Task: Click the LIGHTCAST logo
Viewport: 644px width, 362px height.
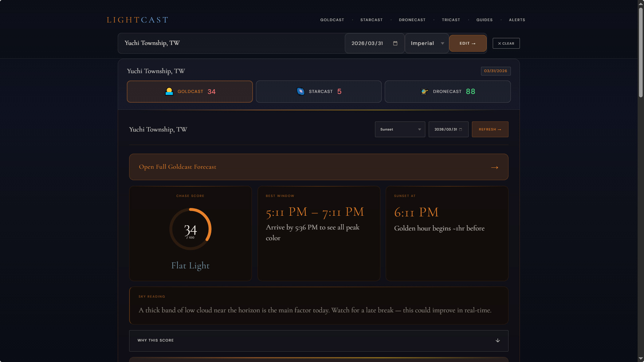Action: pos(138,20)
